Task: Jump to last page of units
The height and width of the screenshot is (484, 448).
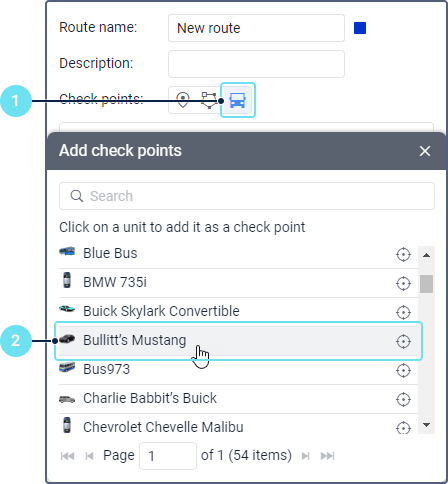Action: click(328, 456)
